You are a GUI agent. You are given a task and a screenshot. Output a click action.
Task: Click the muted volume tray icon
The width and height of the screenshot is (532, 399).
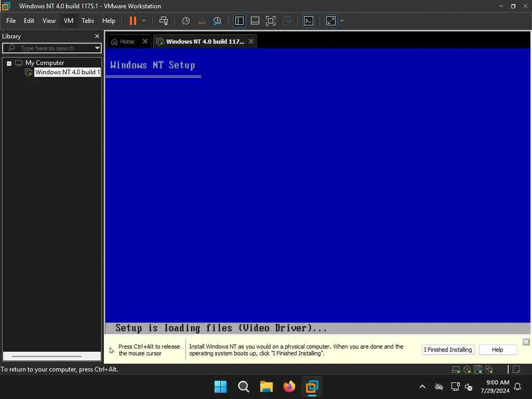point(469,387)
